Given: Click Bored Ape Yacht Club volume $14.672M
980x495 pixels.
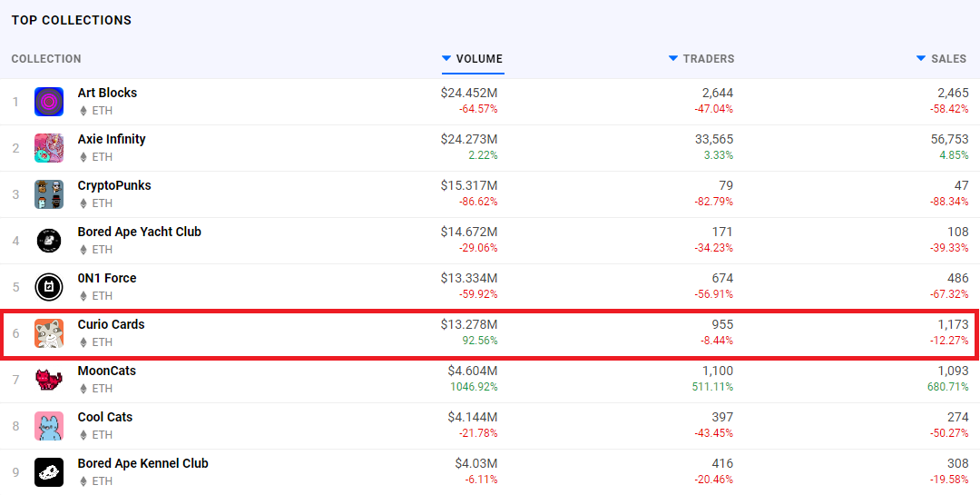Looking at the screenshot, I should (x=469, y=233).
